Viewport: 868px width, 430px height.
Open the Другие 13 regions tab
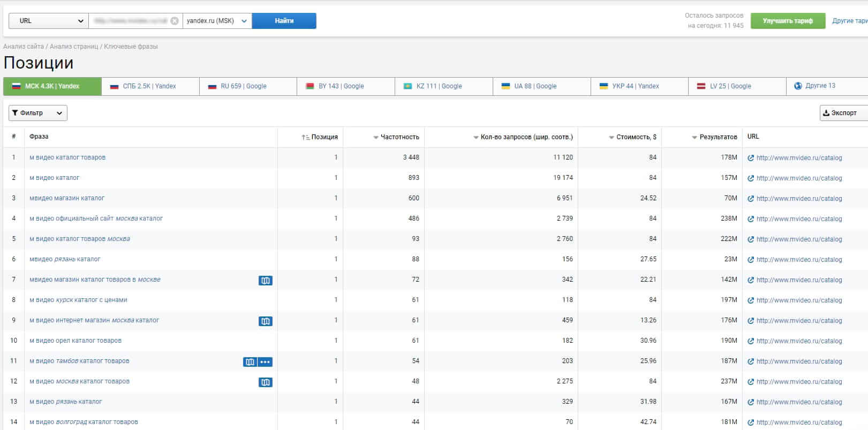[x=827, y=86]
